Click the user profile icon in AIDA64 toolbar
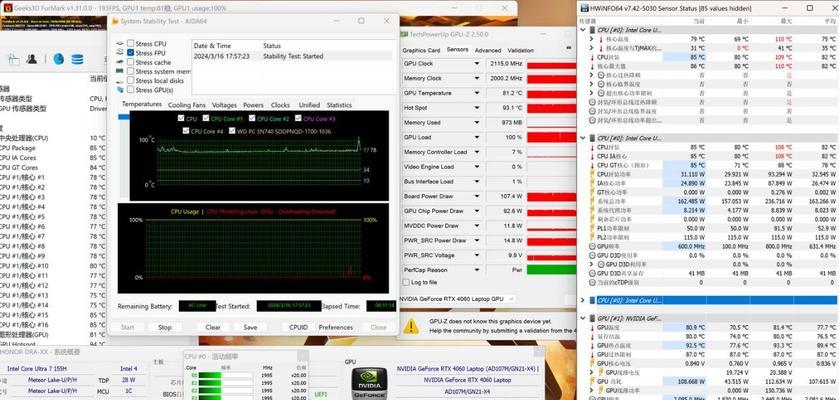 pyautogui.click(x=32, y=59)
